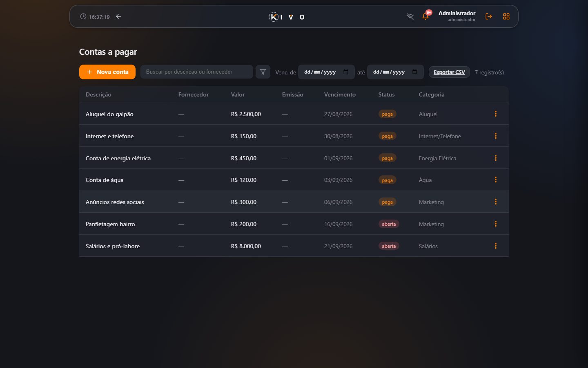
Task: Open actions menu for Panfletagem bairro
Action: 496,224
